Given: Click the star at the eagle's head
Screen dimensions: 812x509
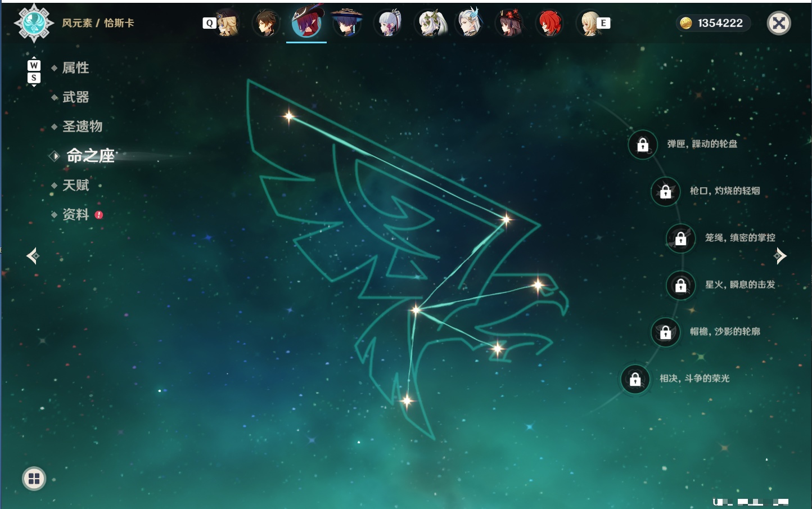Looking at the screenshot, I should coord(538,286).
